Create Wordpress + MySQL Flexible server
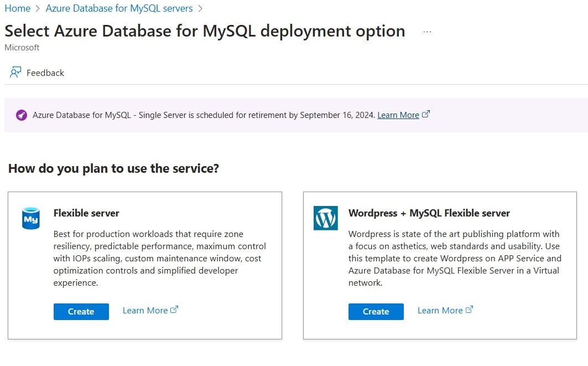The image size is (588, 366). 376,312
